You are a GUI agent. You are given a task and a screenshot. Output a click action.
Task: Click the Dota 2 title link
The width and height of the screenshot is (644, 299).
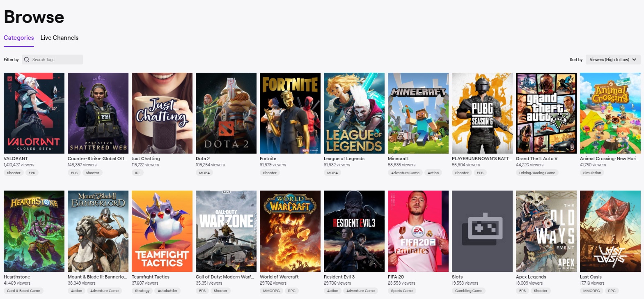click(203, 159)
